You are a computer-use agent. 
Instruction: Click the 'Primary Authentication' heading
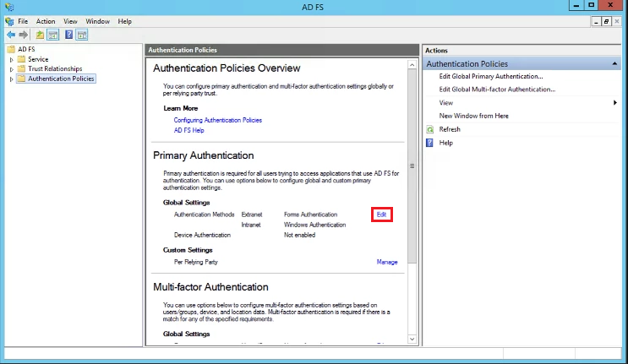tap(204, 155)
